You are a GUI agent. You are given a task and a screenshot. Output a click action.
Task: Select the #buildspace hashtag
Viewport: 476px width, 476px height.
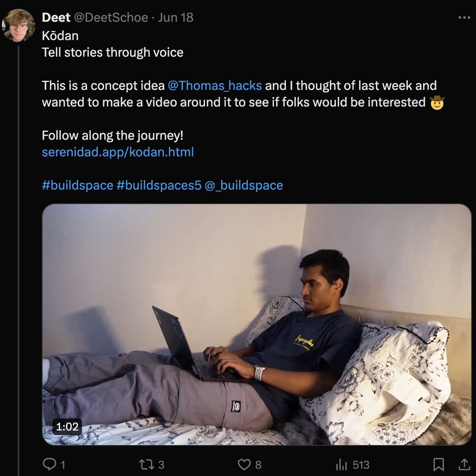pos(78,185)
